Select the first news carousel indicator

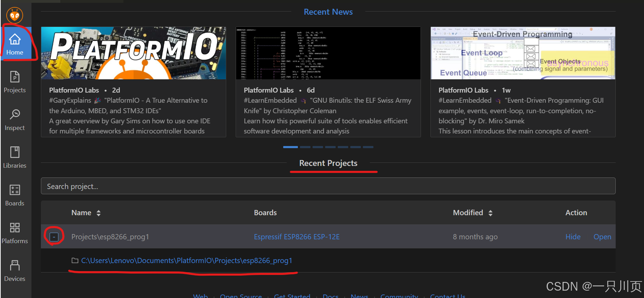[x=290, y=147]
